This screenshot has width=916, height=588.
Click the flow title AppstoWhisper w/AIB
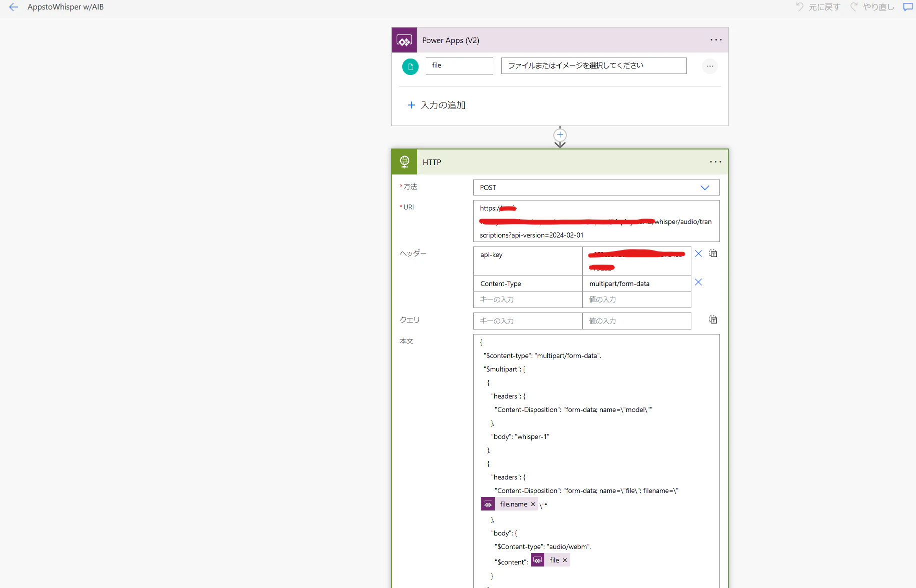(66, 7)
